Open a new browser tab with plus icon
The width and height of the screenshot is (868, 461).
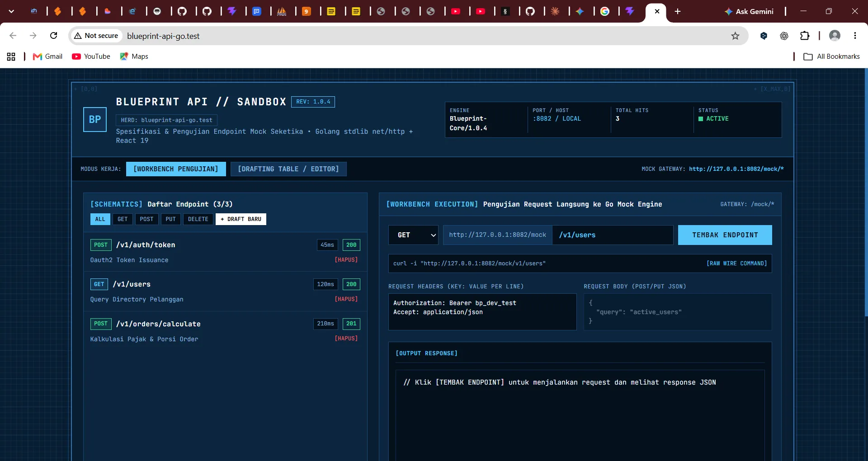pyautogui.click(x=678, y=11)
